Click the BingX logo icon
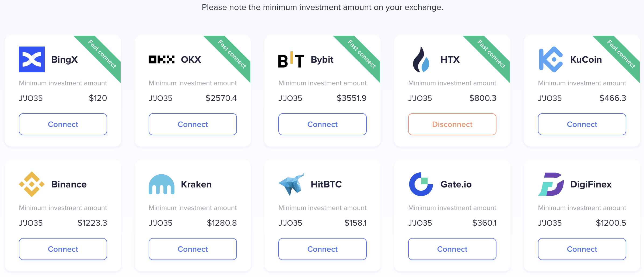The image size is (644, 277). (32, 59)
